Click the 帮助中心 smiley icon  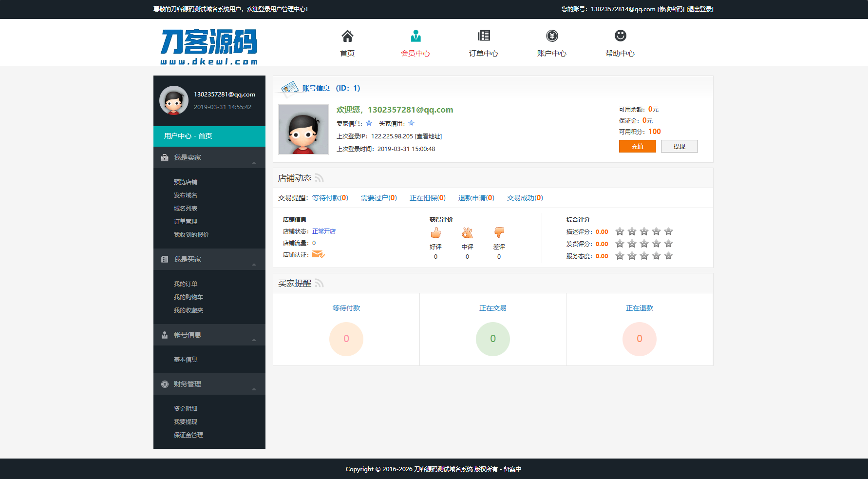620,35
